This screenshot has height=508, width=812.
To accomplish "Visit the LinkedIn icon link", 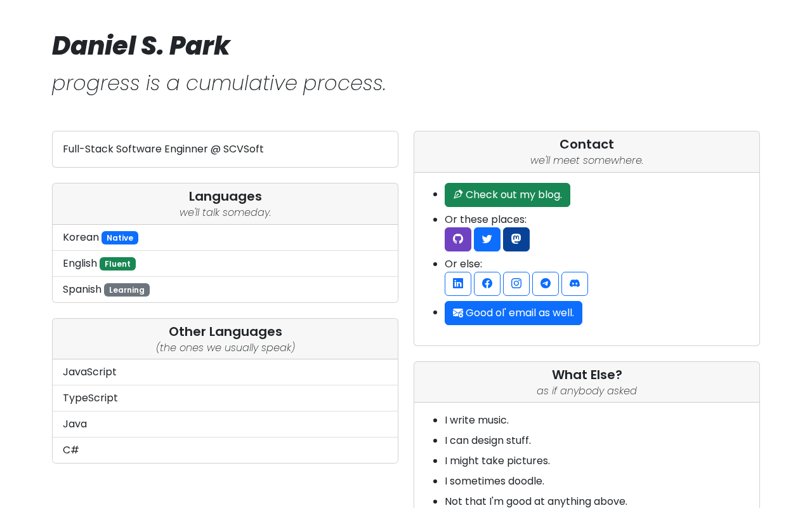I will coord(458,284).
